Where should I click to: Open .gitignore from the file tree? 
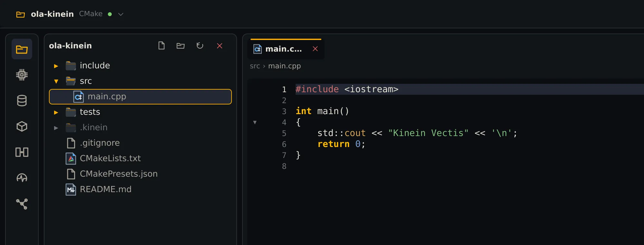[x=140, y=143]
